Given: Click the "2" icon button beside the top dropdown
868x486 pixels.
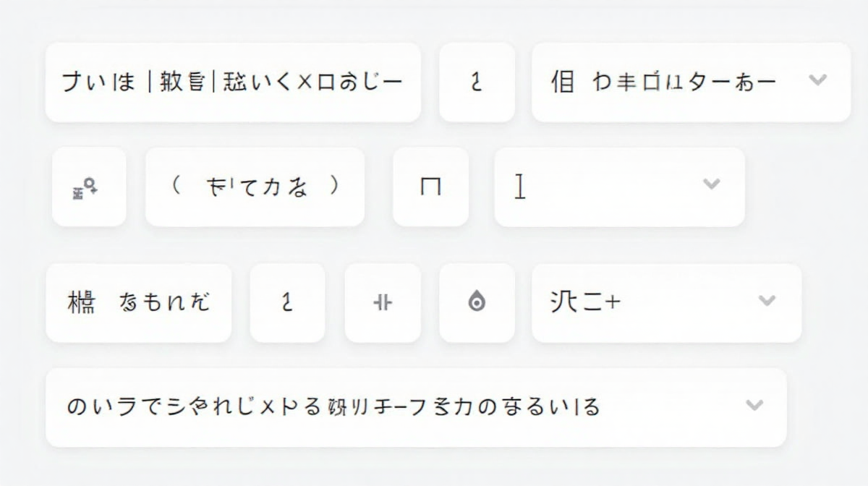Looking at the screenshot, I should click(x=477, y=82).
